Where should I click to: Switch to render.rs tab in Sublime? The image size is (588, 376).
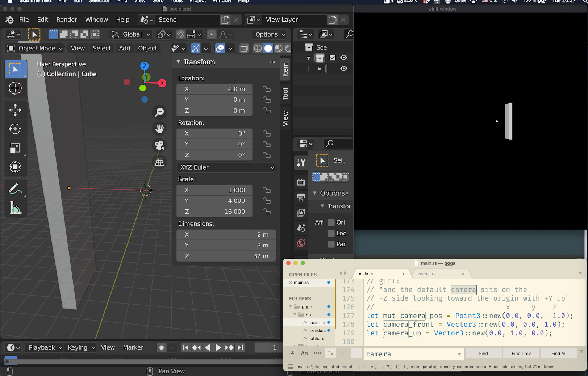427,274
